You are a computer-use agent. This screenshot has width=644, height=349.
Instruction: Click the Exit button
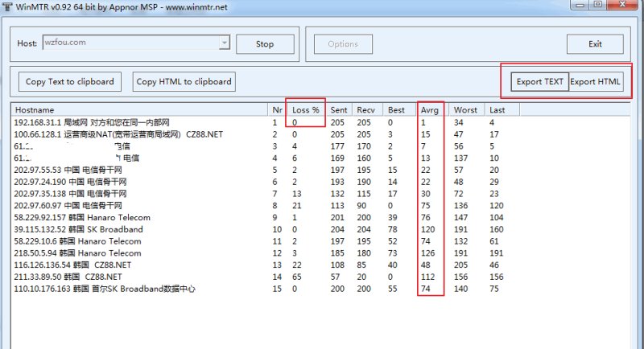595,44
